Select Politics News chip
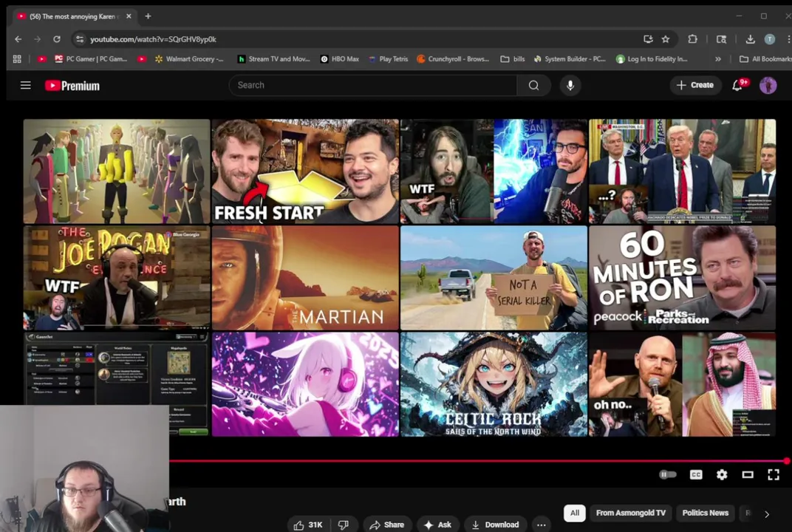The width and height of the screenshot is (792, 532). click(705, 513)
